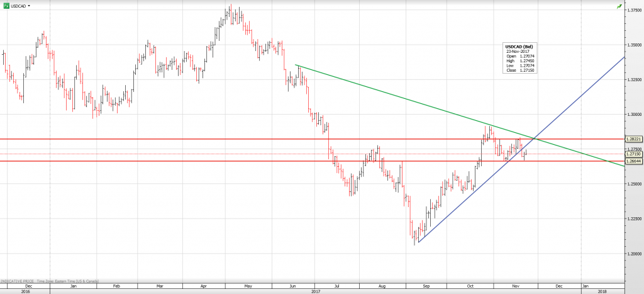Click the 1.37500 price axis label
Image resolution: width=644 pixels, height=294 pixels.
pos(633,10)
